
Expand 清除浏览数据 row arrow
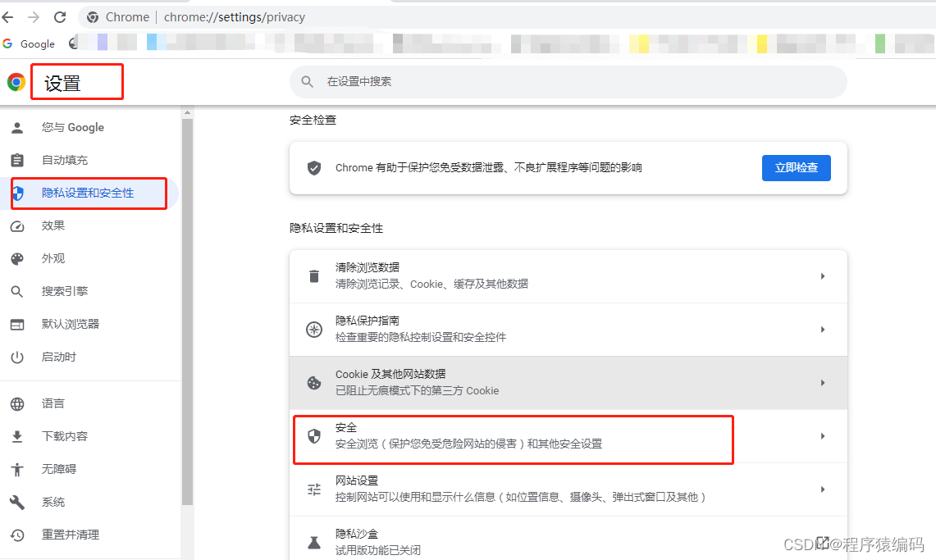(x=823, y=276)
